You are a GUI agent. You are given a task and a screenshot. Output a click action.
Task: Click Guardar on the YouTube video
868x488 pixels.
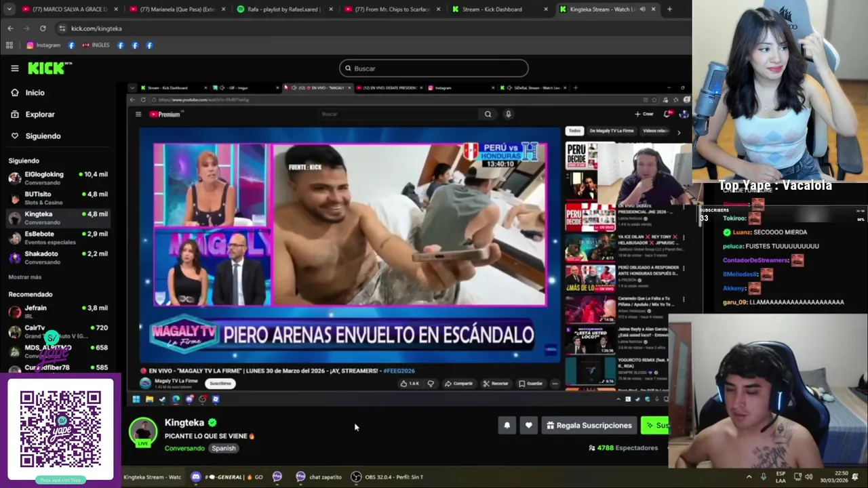point(531,384)
